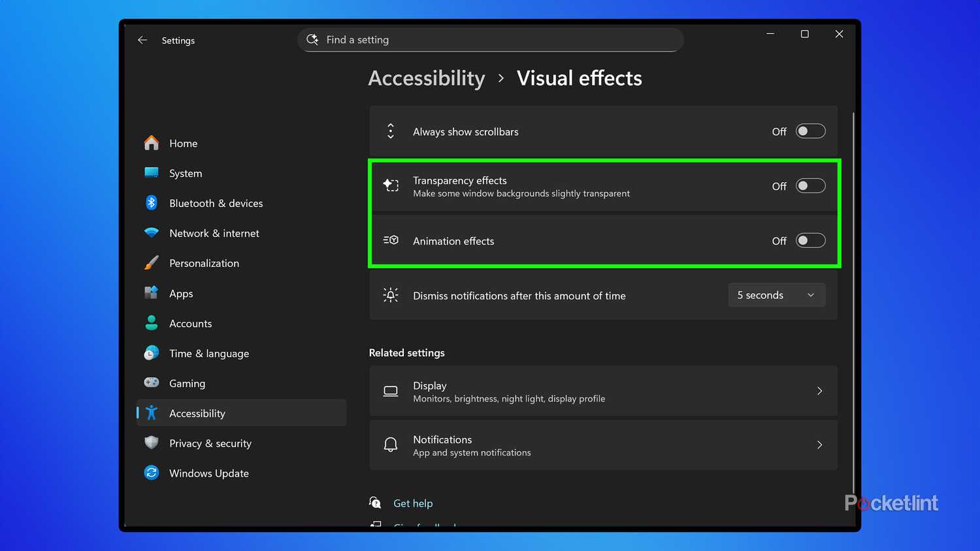Open the Home page via house icon
Screen dimensions: 980x551
[152, 143]
